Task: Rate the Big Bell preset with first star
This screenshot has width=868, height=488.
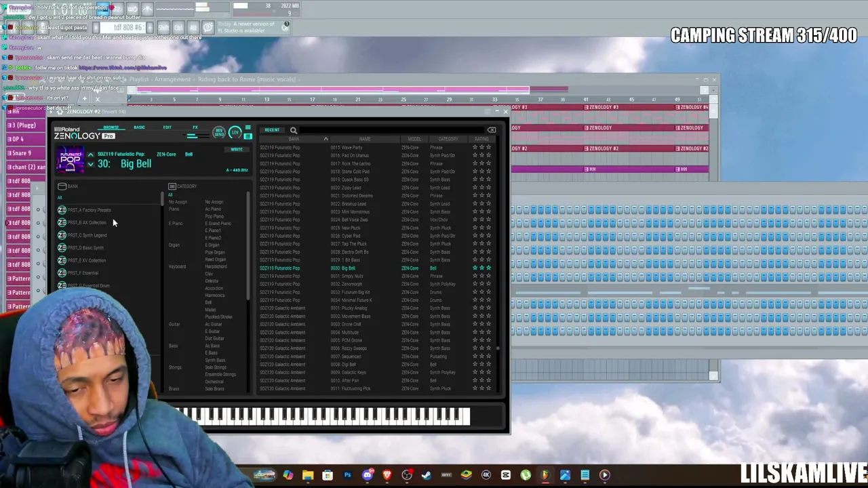Action: (475, 268)
